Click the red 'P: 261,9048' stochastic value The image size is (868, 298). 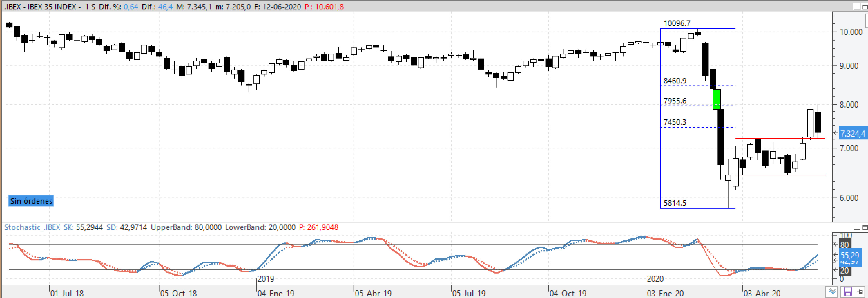click(318, 227)
